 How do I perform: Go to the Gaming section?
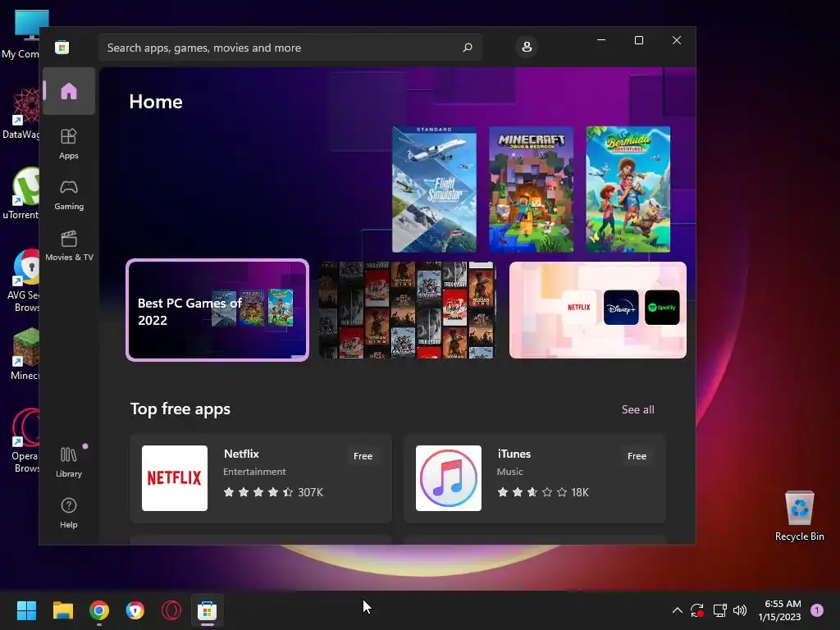tap(69, 194)
